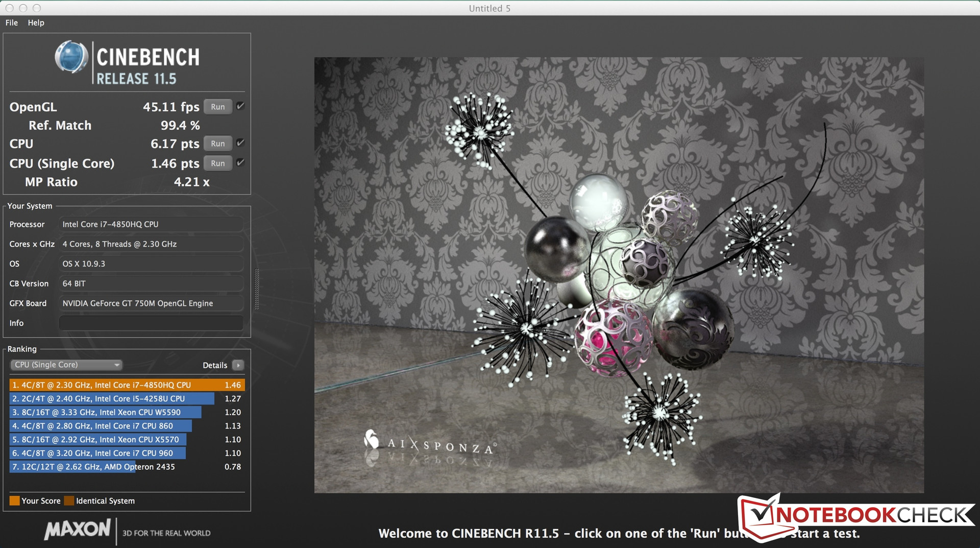Click the Details arrow button
The height and width of the screenshot is (548, 980).
pos(238,365)
